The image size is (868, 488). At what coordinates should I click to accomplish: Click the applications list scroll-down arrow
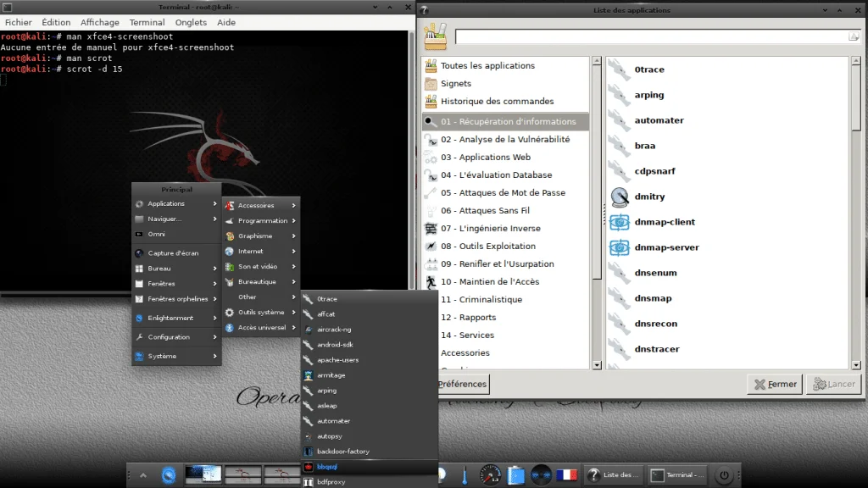(856, 365)
